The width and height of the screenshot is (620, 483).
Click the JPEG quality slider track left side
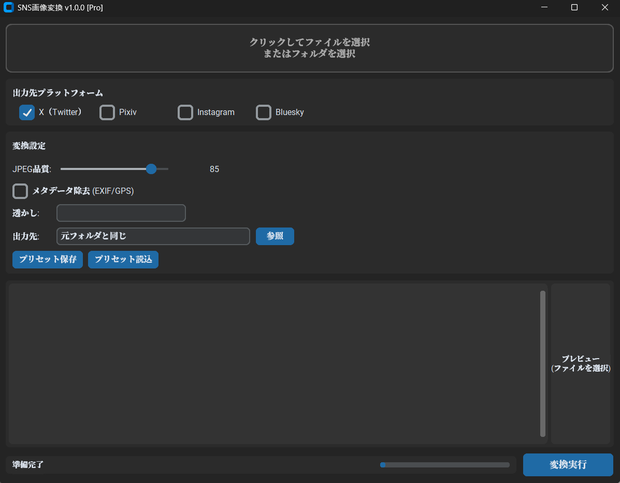(x=103, y=169)
